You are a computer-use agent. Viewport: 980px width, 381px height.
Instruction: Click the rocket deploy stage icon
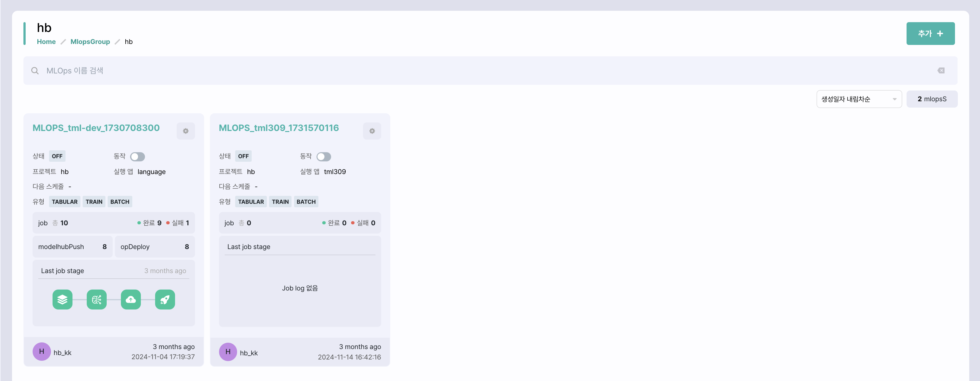(x=165, y=300)
